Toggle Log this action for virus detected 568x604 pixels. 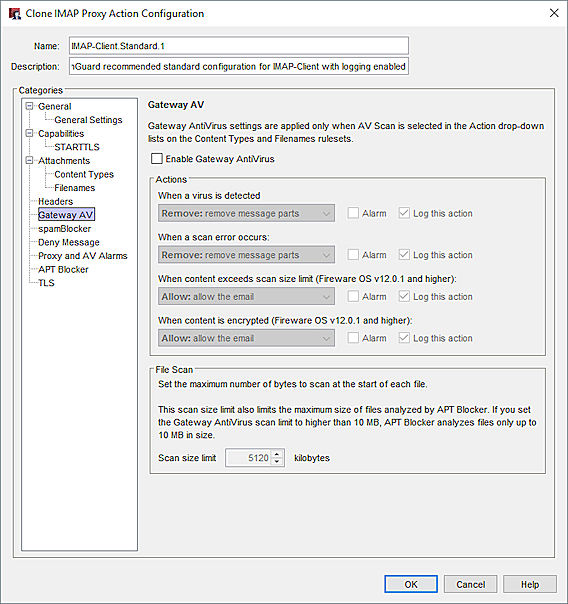click(x=404, y=213)
